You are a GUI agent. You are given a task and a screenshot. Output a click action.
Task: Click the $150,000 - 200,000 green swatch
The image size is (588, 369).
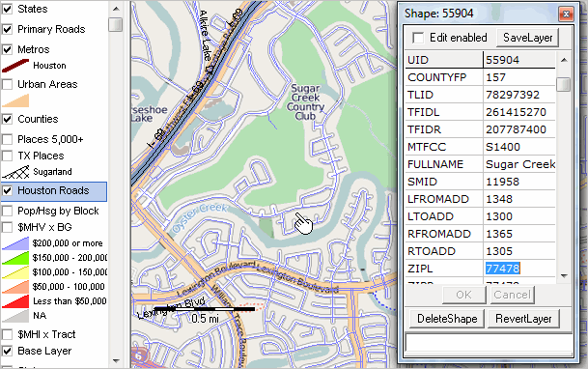15,258
